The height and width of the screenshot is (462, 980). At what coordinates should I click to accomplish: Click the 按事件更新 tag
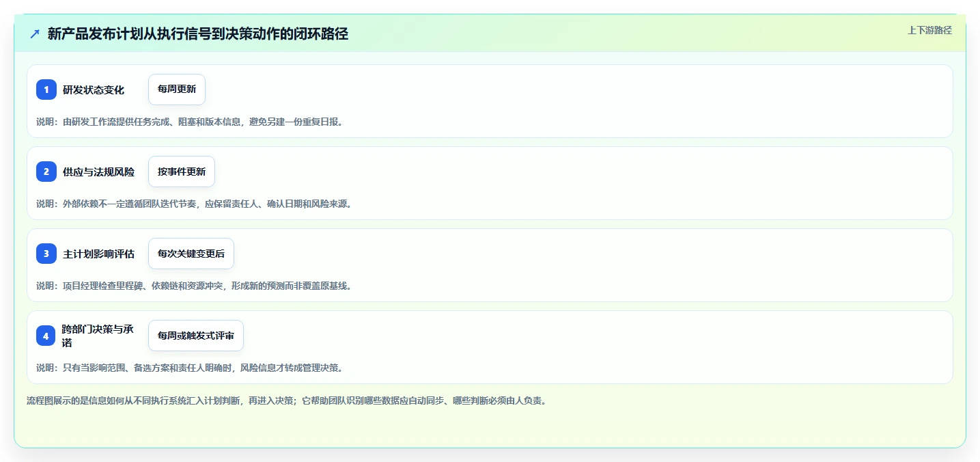click(x=182, y=172)
